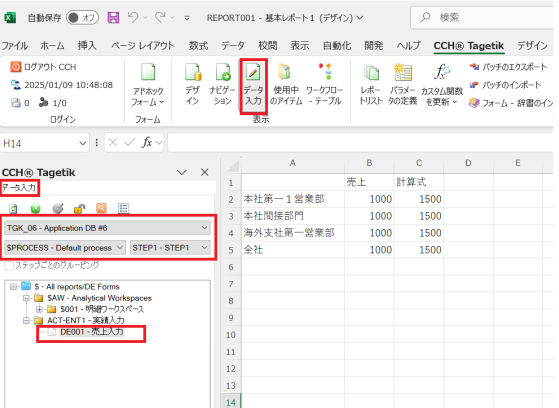Click the formula bar input
Image resolution: width=559 pixels, height=408 pixels.
coord(360,143)
